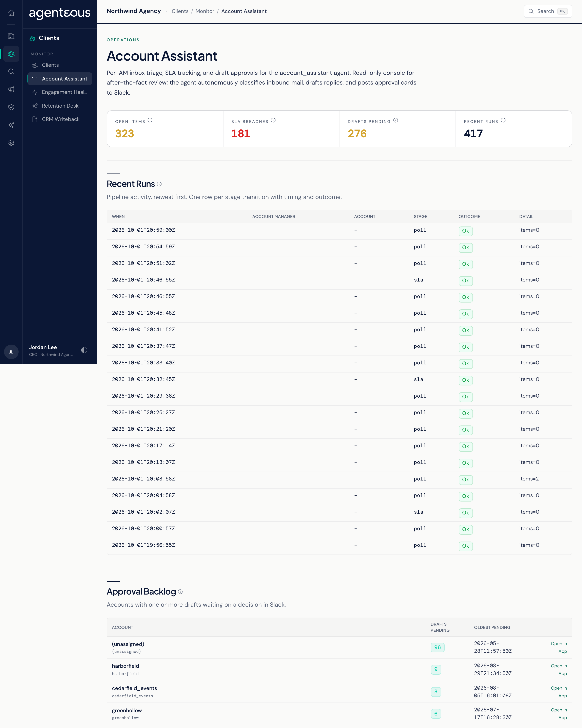Open Retention Desk in sidebar
Viewport: 582px width, 728px height.
pyautogui.click(x=60, y=106)
